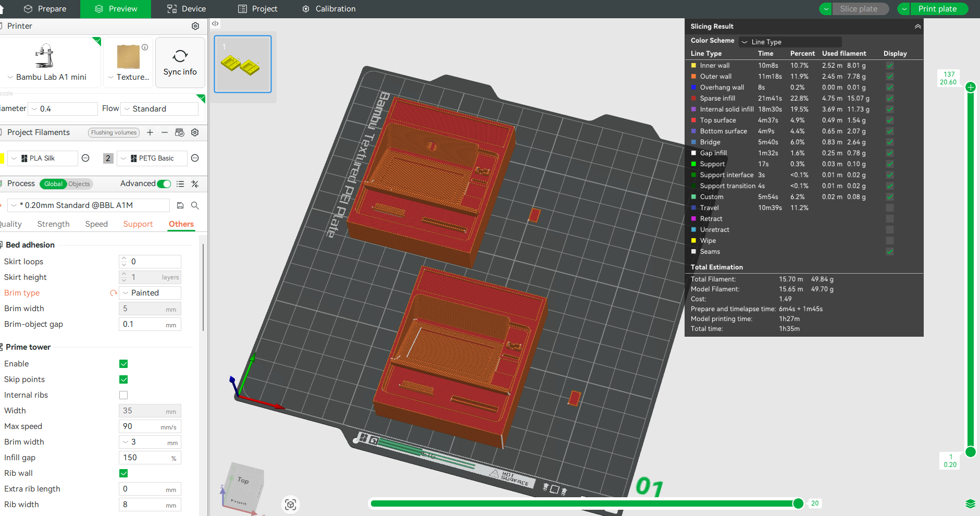Disable the Prime tower Enable checkbox

(123, 364)
